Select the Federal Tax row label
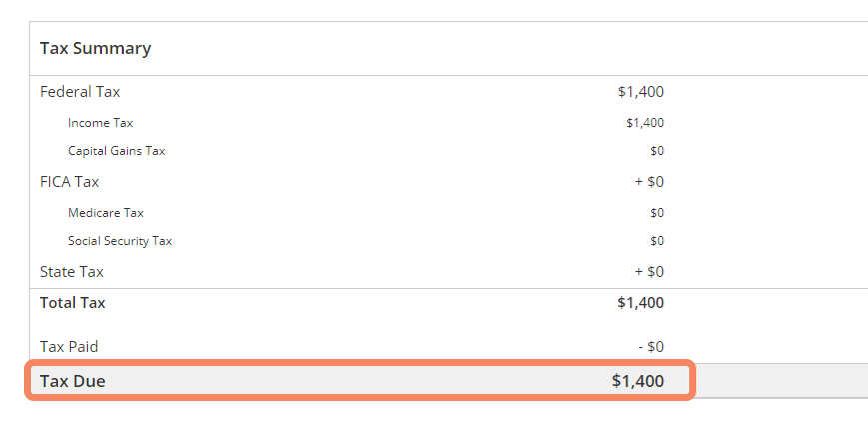The height and width of the screenshot is (422, 868). click(80, 91)
